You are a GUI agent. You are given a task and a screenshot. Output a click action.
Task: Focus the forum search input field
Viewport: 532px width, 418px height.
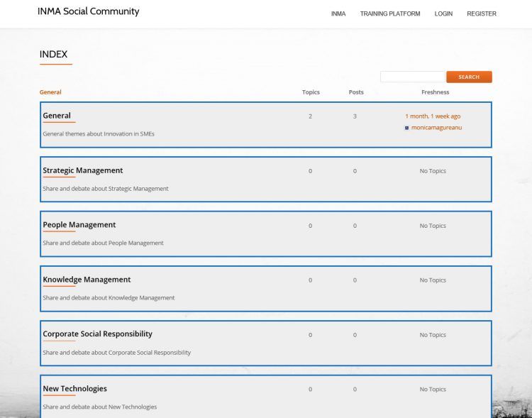(412, 77)
